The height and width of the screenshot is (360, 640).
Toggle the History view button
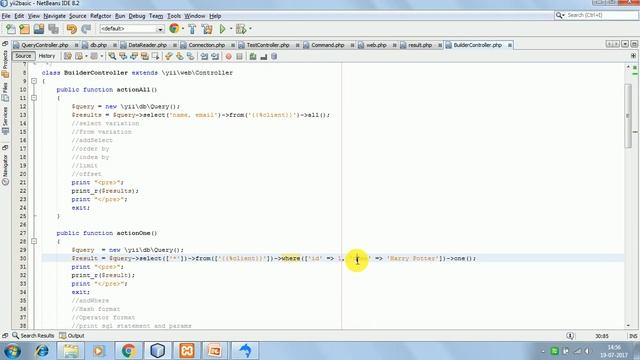47,56
